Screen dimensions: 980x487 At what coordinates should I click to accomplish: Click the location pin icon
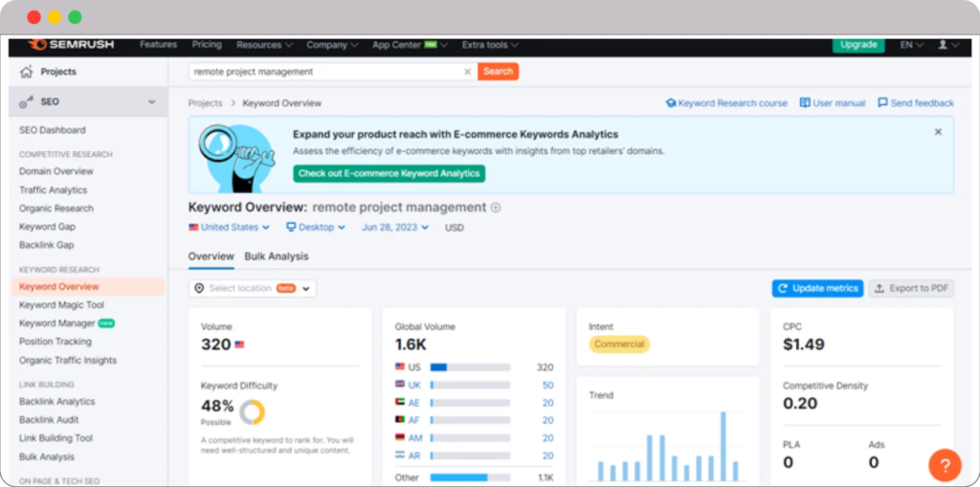199,288
